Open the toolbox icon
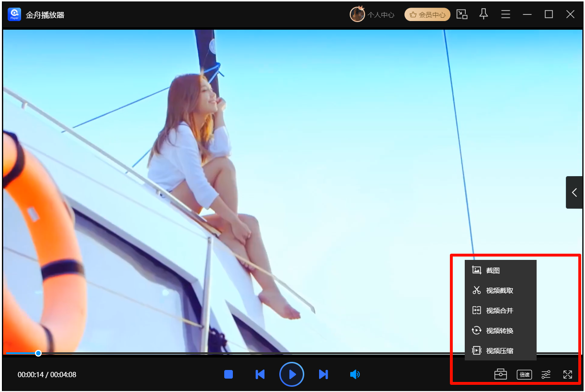Viewport: 585px width, 392px height. tap(501, 374)
